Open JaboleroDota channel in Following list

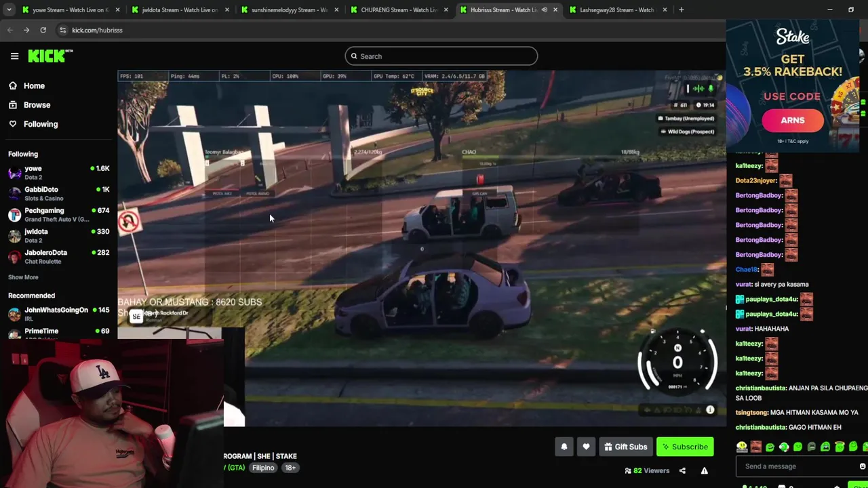[x=58, y=256]
